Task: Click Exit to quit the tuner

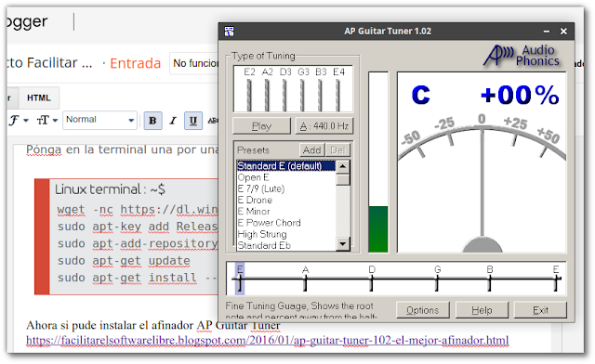Action: pos(540,310)
